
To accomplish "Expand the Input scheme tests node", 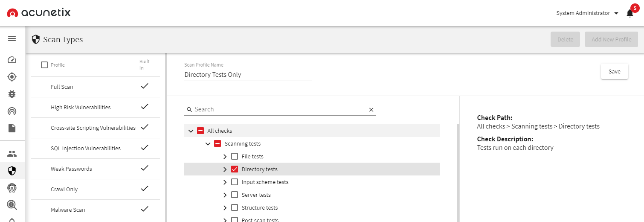I will tap(225, 182).
